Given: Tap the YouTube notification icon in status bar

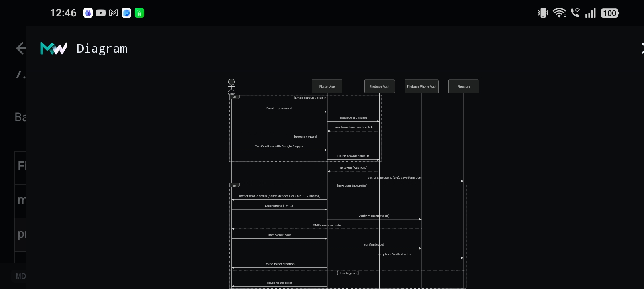Looking at the screenshot, I should [101, 13].
